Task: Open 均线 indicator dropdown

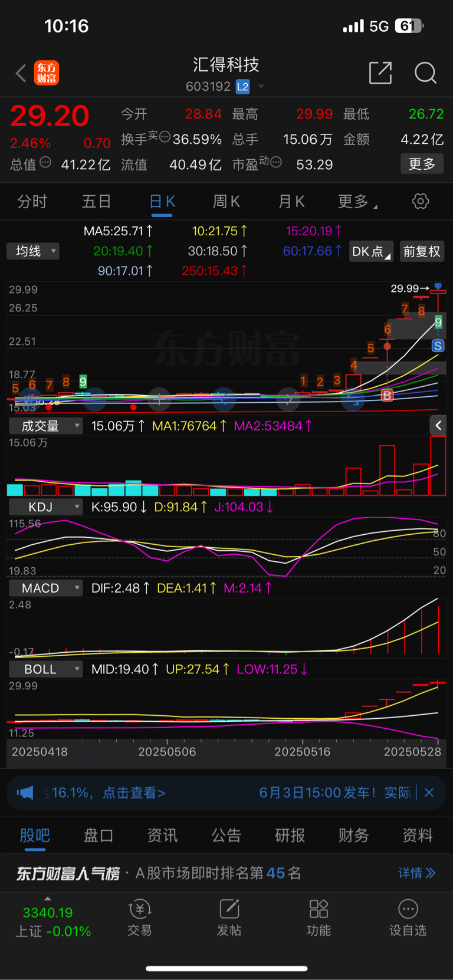Action: click(x=34, y=251)
